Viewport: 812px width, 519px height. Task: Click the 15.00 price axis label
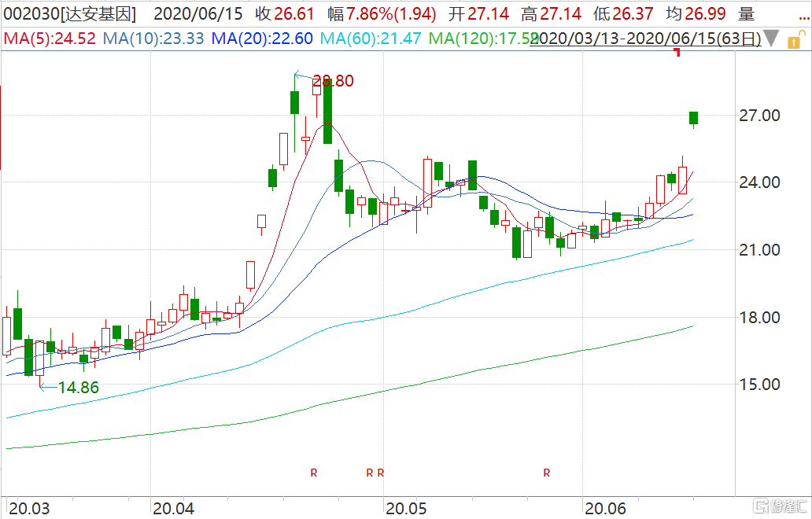tap(760, 384)
